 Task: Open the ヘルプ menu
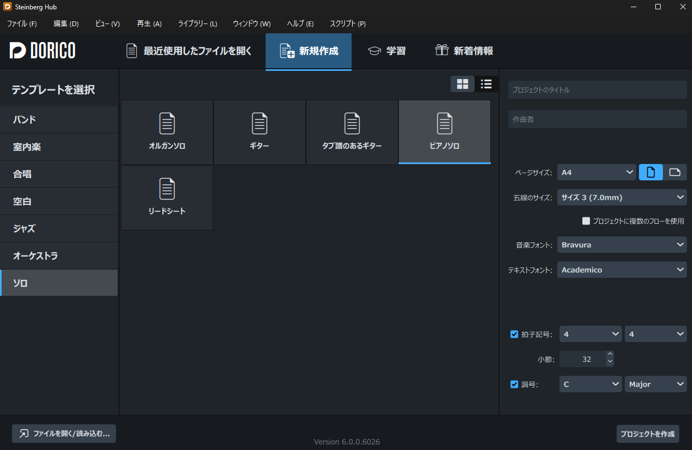300,24
